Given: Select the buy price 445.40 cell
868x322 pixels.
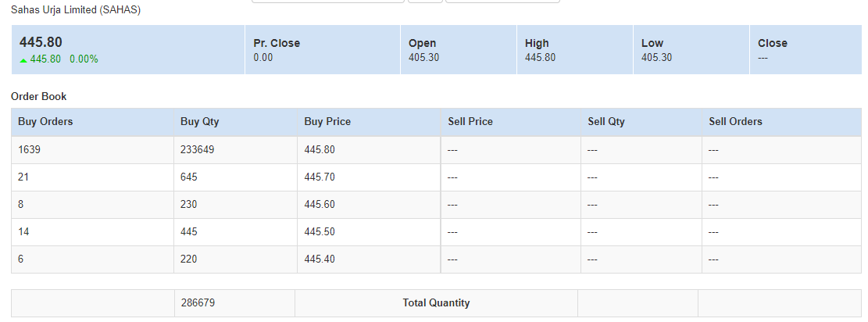Looking at the screenshot, I should [320, 259].
